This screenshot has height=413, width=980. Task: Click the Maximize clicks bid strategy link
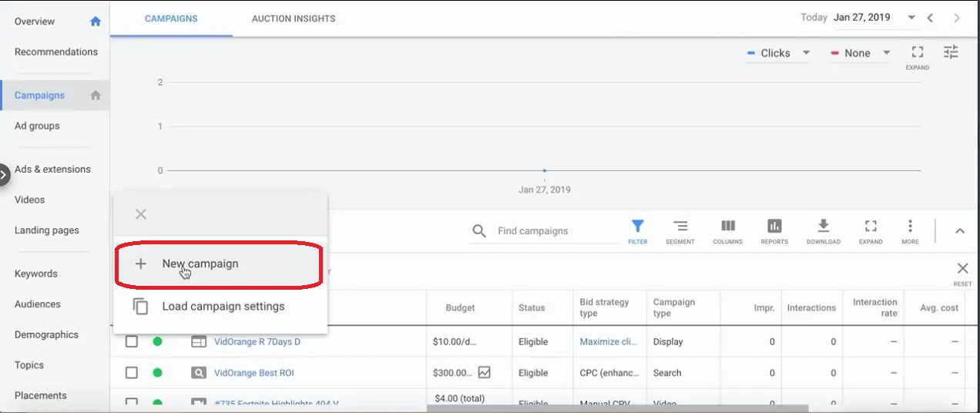tap(609, 341)
